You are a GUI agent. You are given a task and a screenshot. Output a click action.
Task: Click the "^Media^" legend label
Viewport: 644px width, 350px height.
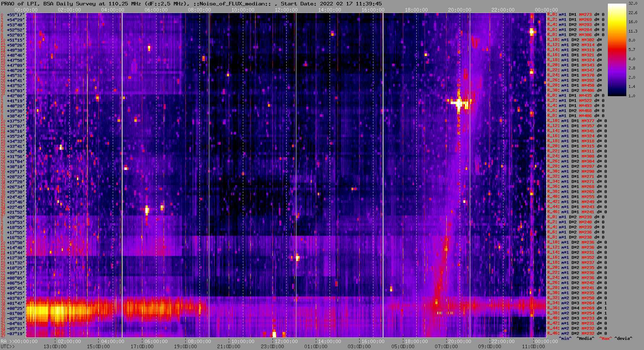point(585,338)
